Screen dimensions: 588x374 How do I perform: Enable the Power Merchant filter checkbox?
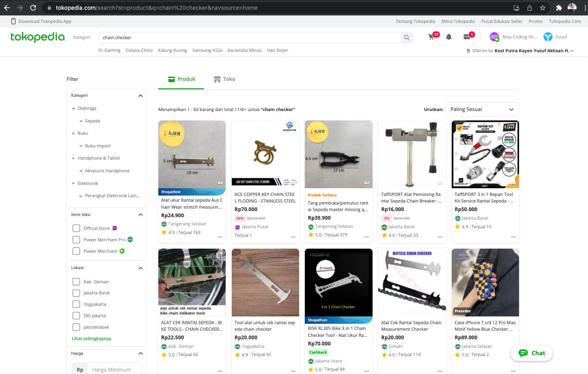76,251
